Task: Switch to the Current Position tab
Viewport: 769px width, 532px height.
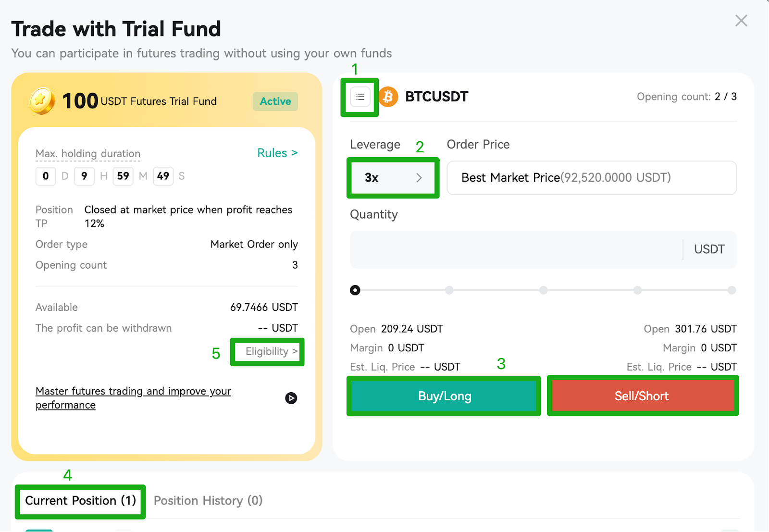Action: pyautogui.click(x=80, y=501)
